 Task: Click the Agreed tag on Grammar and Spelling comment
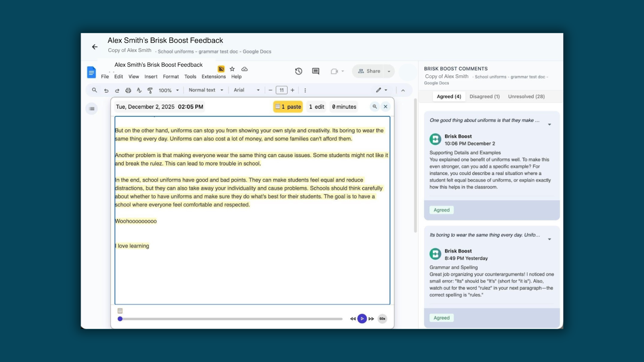coord(442,318)
